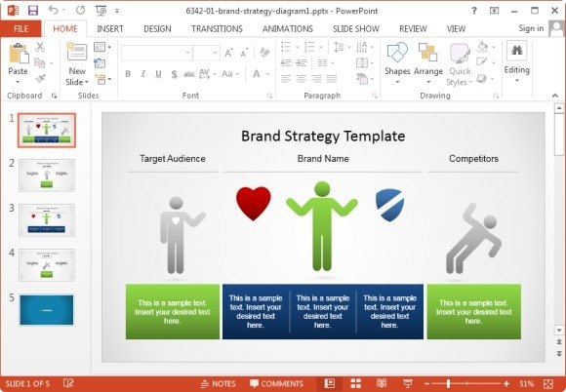Click the Save icon in quick access toolbar
Viewport: 566px width, 392px height.
[33, 11]
